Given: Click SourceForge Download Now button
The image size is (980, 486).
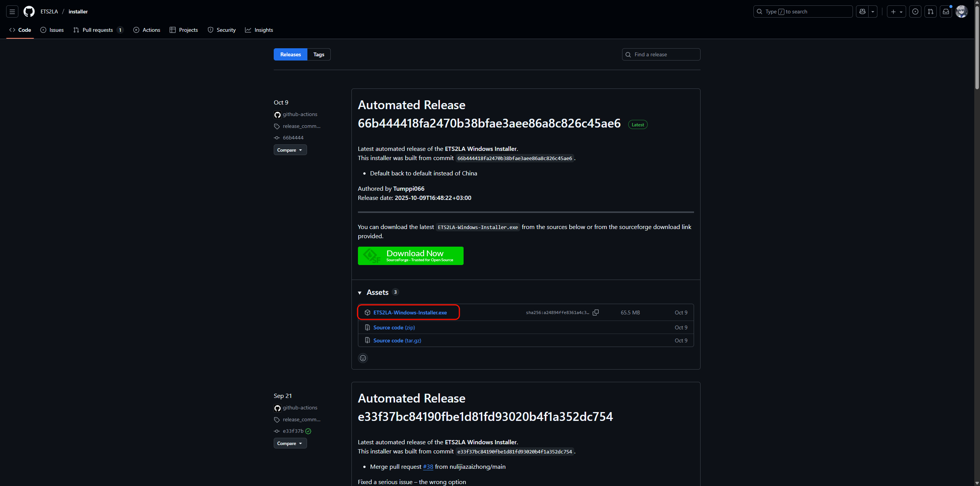Looking at the screenshot, I should [x=410, y=256].
